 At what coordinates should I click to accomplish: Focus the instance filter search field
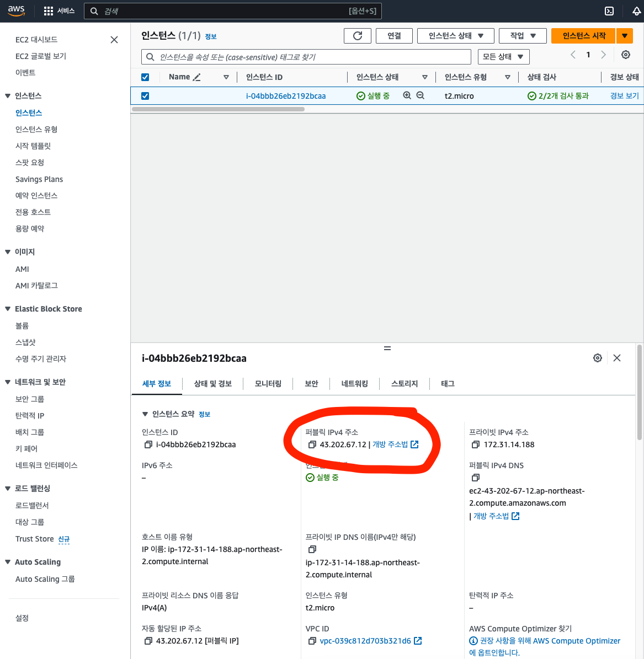tap(306, 57)
